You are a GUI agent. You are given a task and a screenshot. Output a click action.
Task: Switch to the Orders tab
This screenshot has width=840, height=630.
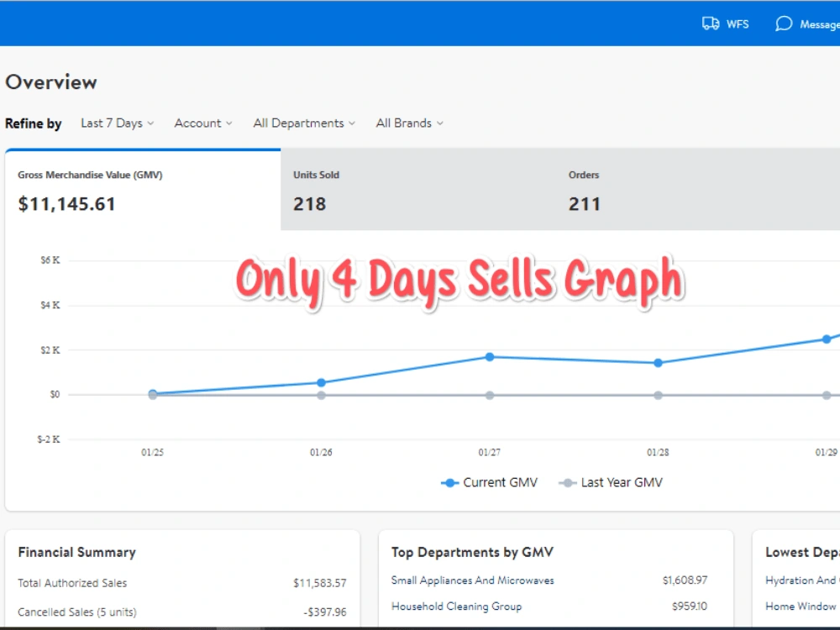(698, 190)
